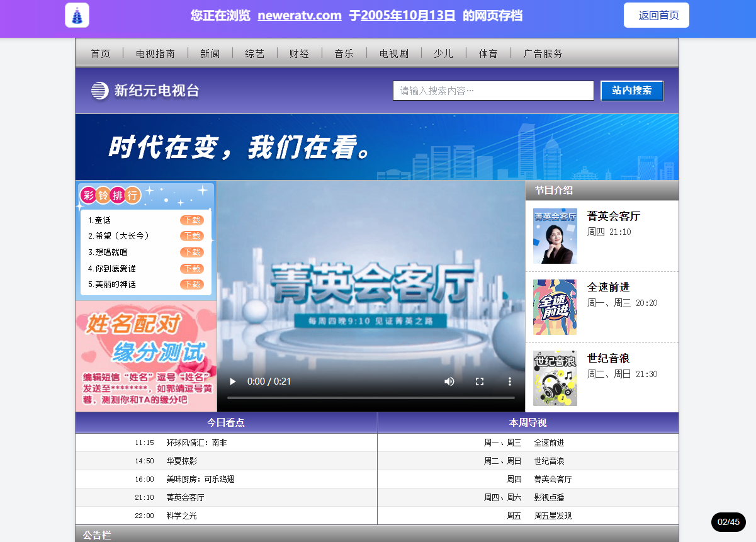Click the 返回首页 button
The height and width of the screenshot is (542, 756).
(657, 15)
